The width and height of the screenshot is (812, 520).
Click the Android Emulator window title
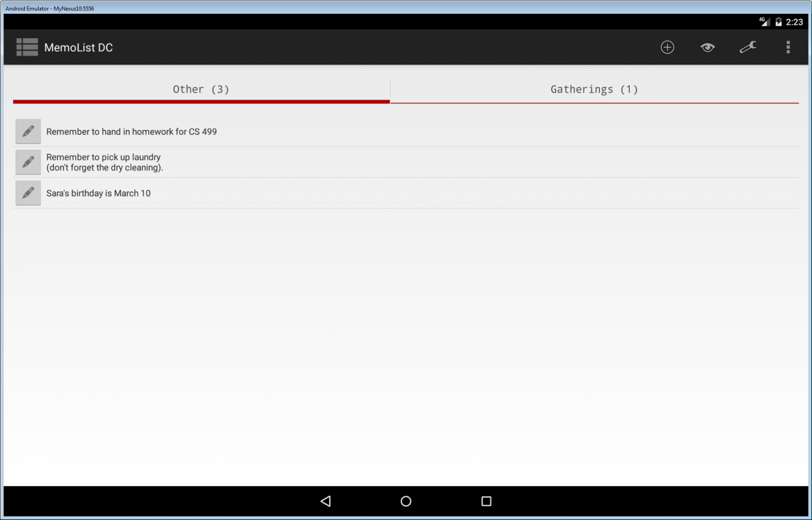pyautogui.click(x=50, y=8)
